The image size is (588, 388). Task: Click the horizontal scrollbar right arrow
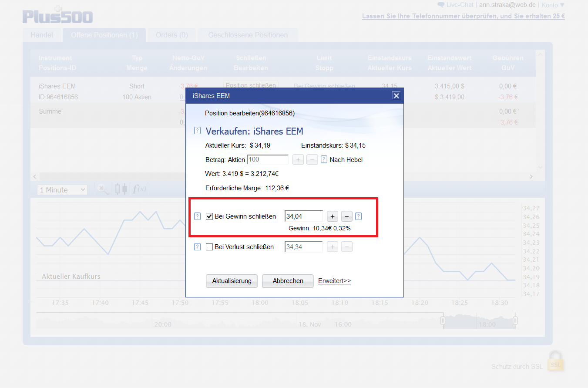(x=531, y=176)
